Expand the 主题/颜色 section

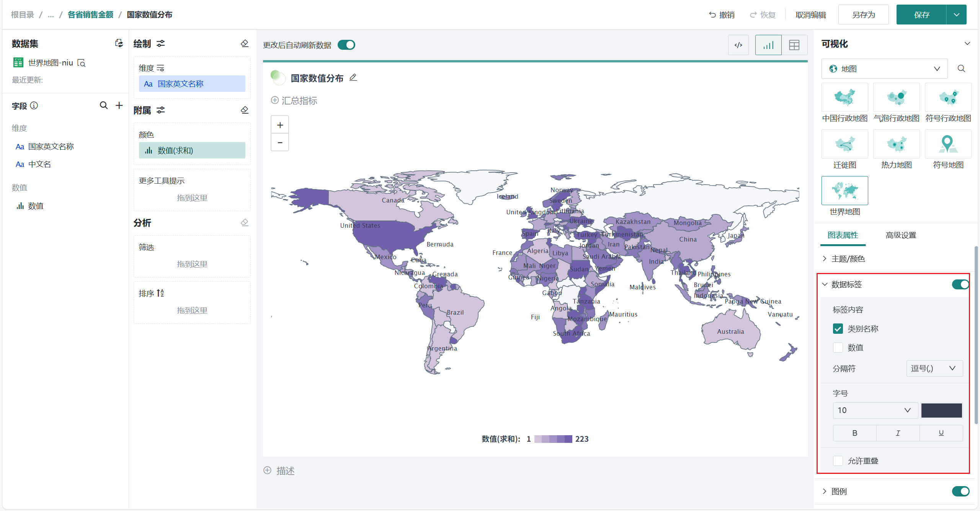[x=848, y=259]
